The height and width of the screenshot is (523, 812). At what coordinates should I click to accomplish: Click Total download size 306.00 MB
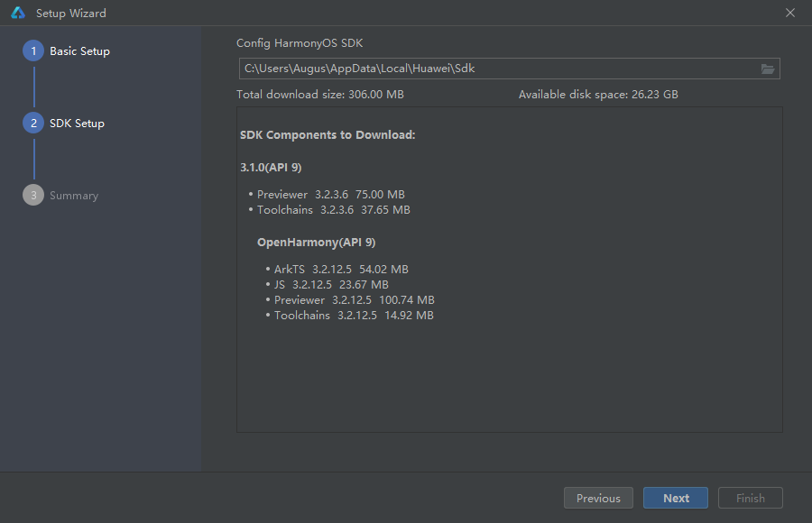320,95
